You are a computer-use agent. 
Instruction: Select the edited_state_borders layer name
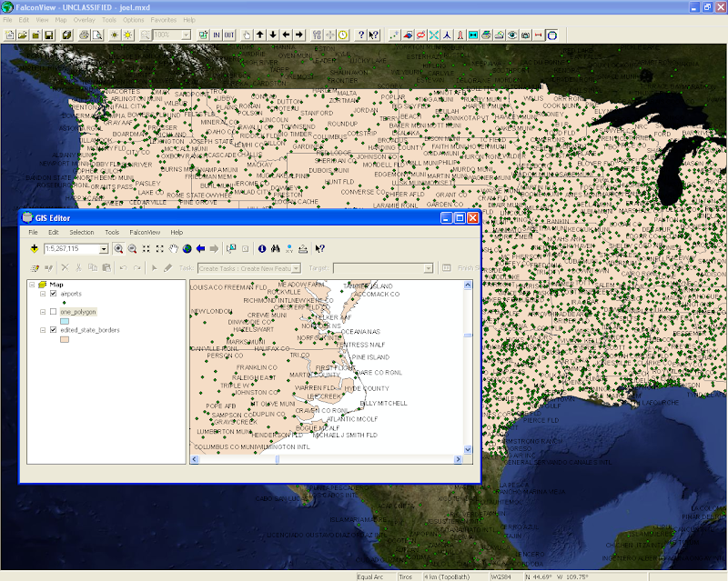[90, 330]
